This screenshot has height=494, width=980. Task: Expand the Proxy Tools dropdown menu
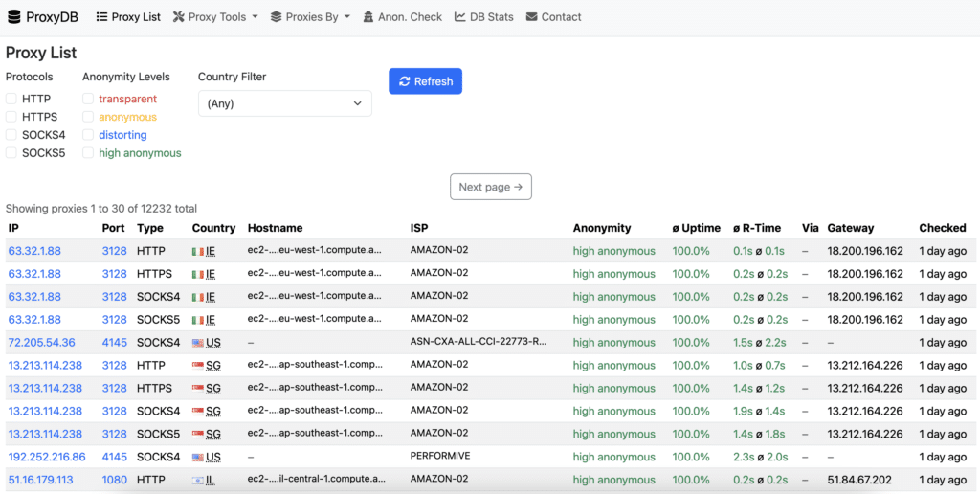point(215,17)
